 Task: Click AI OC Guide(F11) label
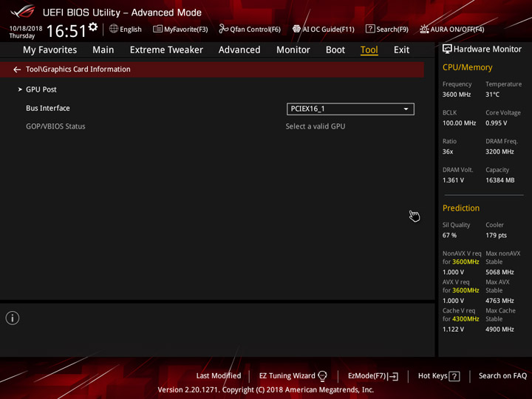click(328, 29)
